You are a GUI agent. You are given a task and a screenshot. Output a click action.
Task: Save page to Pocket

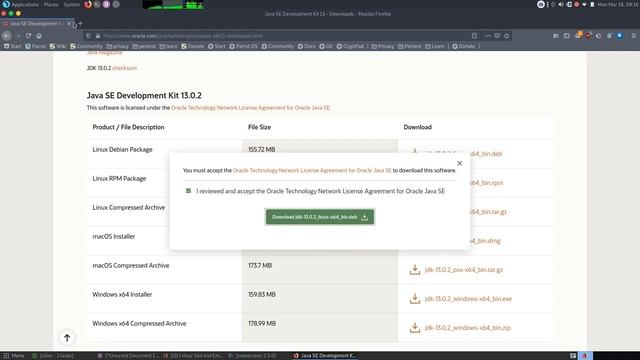(497, 36)
